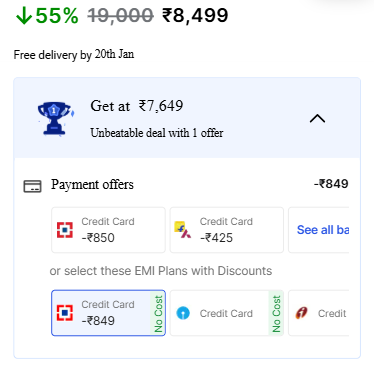
Task: Click the green 55% discount arrow
Action: click(24, 16)
